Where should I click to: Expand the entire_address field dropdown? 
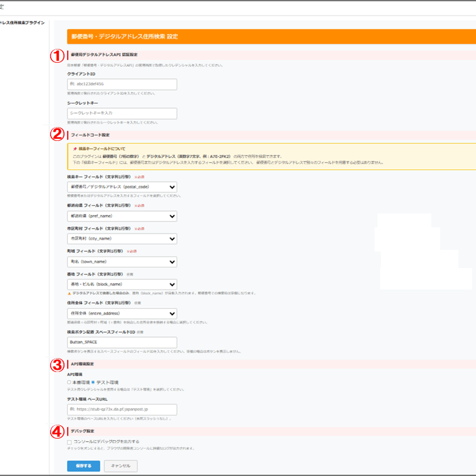pyautogui.click(x=122, y=314)
